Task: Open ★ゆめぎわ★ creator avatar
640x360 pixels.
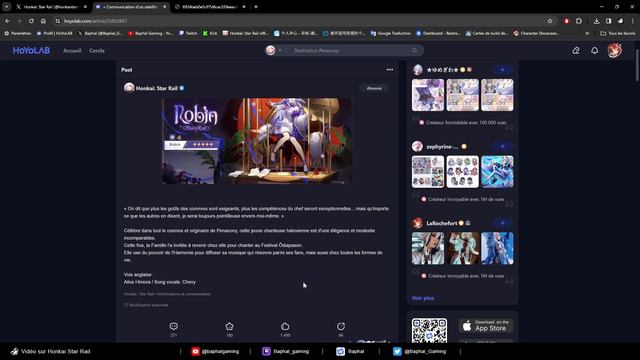Action: [418, 70]
